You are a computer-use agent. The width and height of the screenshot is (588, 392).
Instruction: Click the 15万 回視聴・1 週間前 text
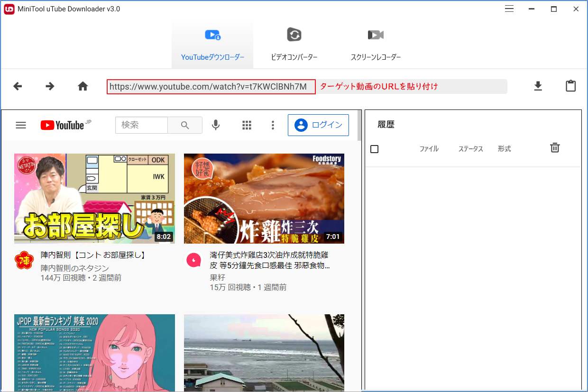248,287
